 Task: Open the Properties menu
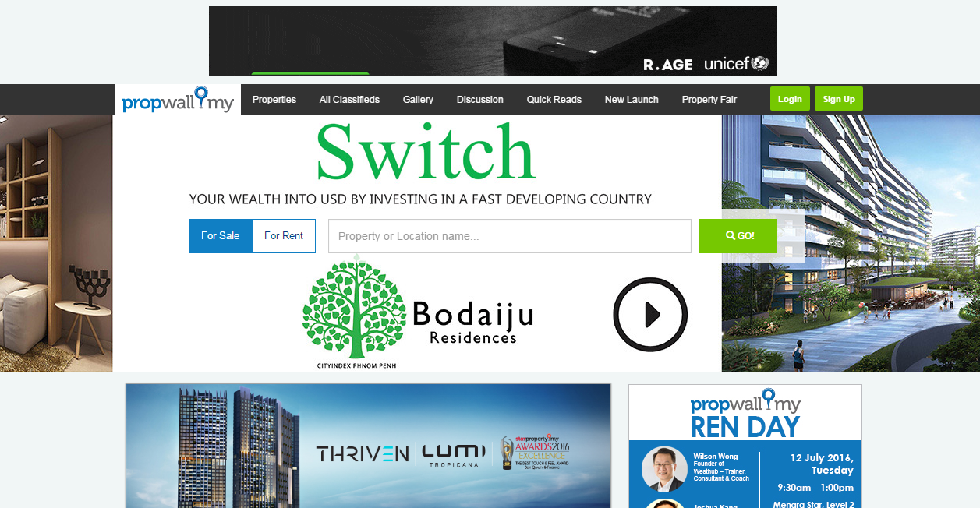(x=274, y=100)
